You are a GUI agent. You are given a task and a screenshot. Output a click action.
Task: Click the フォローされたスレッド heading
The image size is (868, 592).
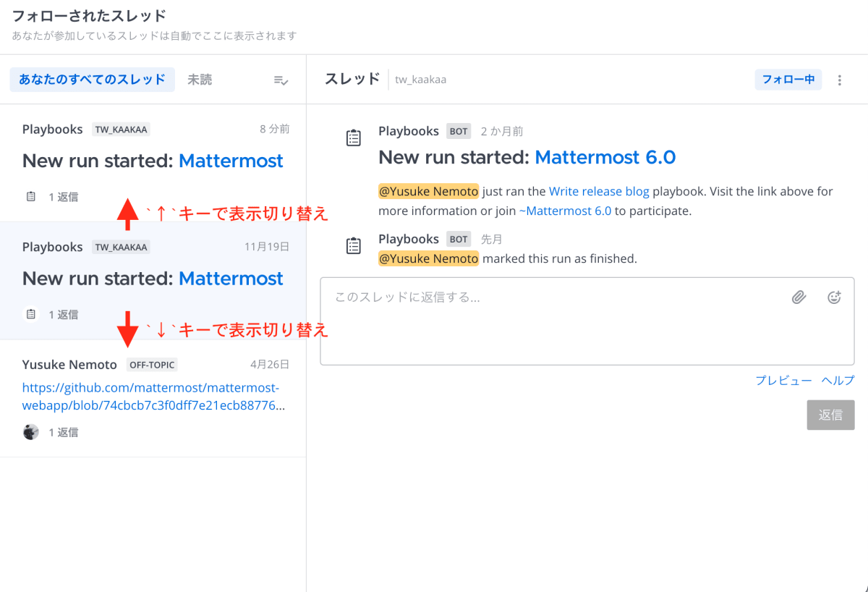click(89, 15)
